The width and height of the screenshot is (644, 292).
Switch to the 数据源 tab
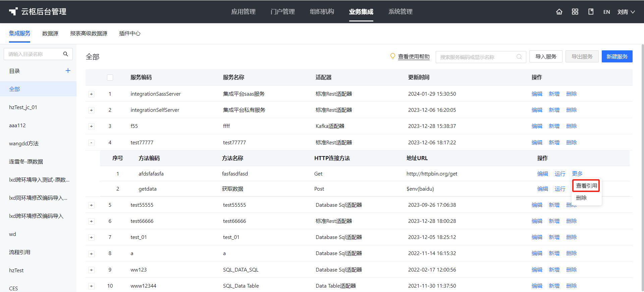click(50, 33)
